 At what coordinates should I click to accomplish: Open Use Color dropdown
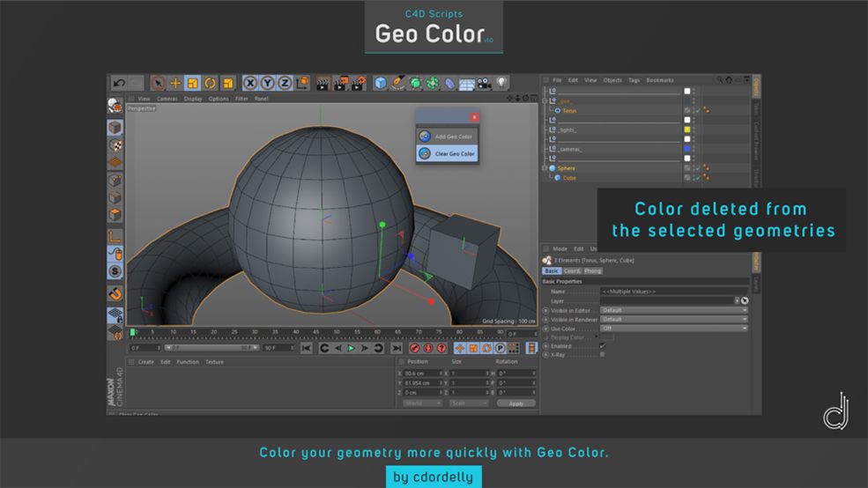(x=674, y=328)
